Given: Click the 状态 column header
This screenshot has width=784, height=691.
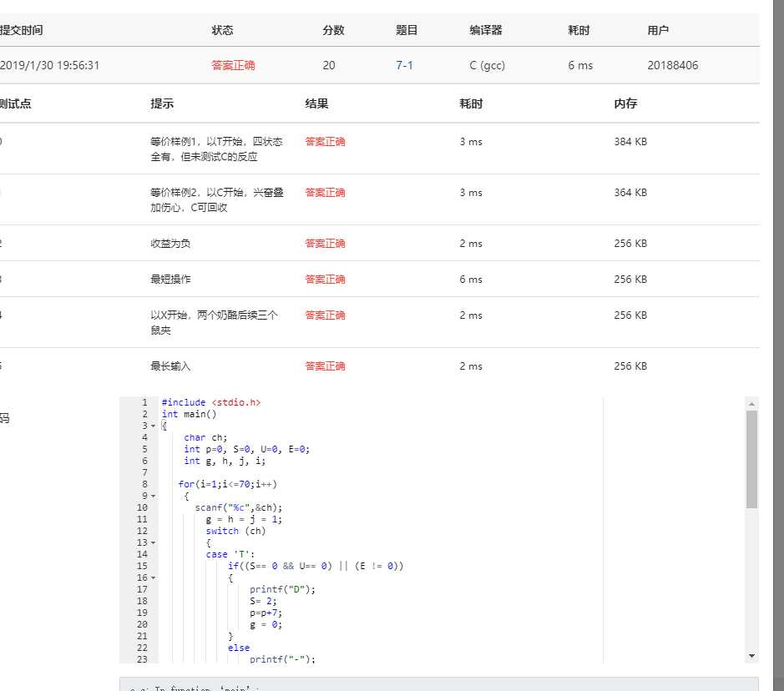Looking at the screenshot, I should pyautogui.click(x=221, y=30).
